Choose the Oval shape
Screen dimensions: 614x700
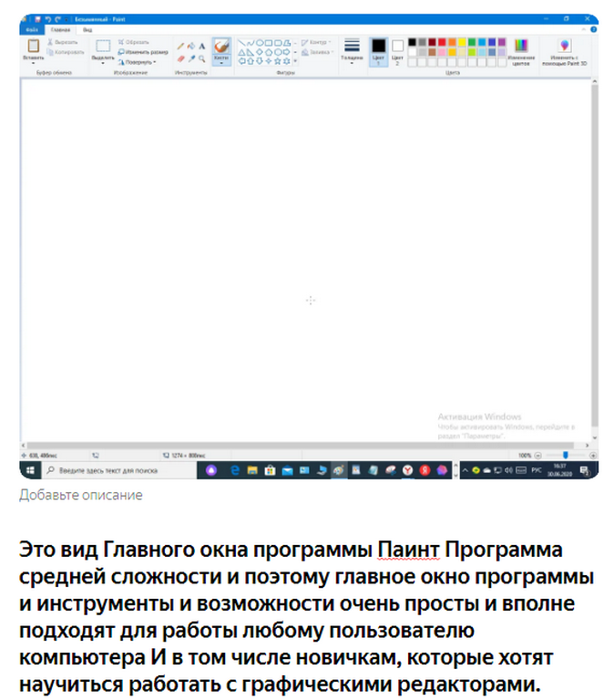click(x=260, y=43)
